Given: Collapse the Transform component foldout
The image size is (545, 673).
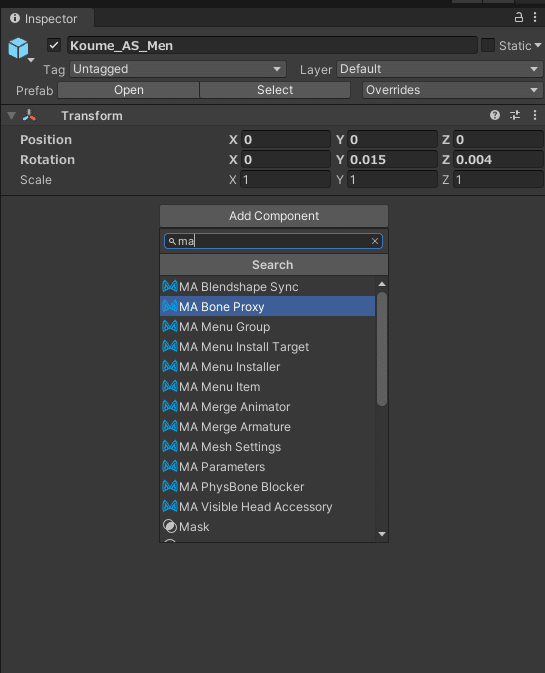Looking at the screenshot, I should point(12,115).
